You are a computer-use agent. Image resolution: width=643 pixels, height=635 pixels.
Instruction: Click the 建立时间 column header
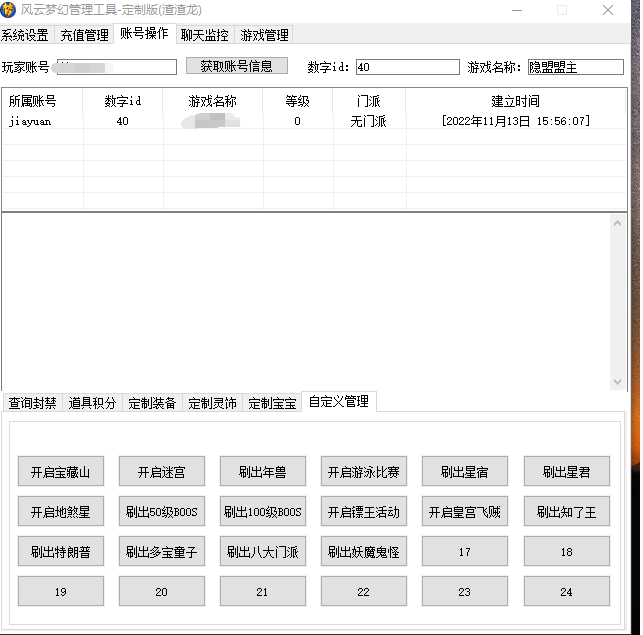pyautogui.click(x=515, y=101)
